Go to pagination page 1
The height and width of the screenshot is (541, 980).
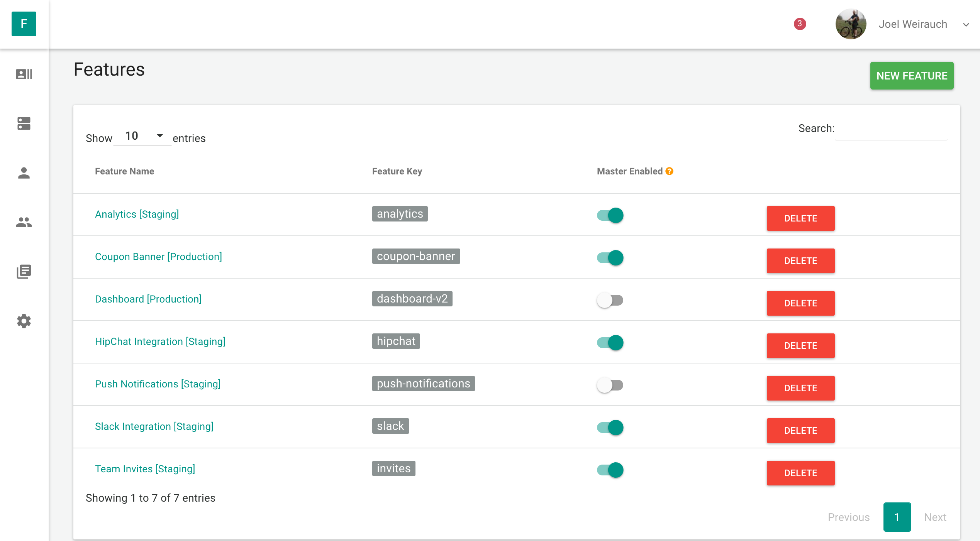(897, 517)
